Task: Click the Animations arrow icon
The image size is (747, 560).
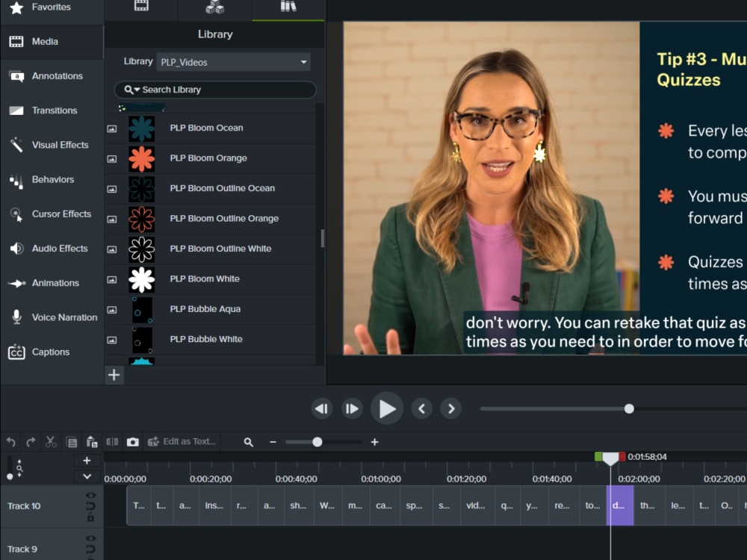Action: (x=16, y=283)
